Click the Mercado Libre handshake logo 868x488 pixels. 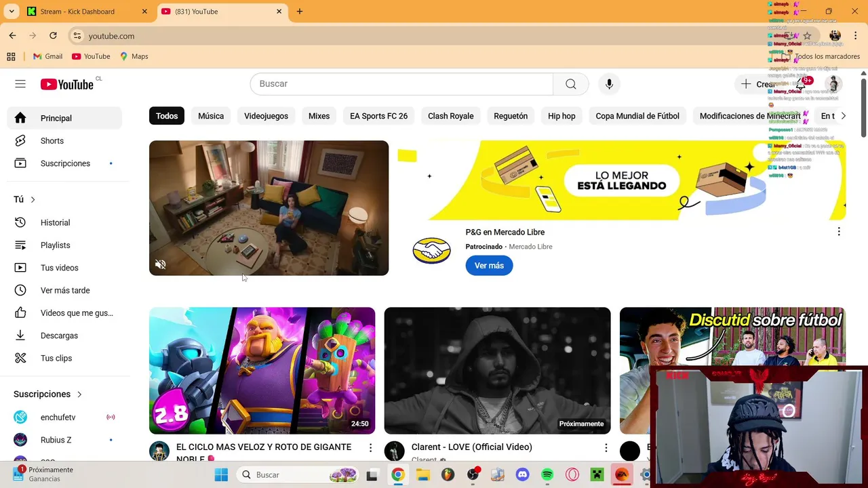[x=431, y=251]
